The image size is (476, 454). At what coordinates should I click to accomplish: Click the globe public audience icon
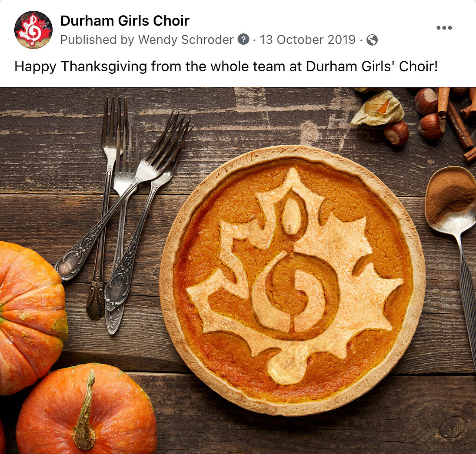coord(372,40)
